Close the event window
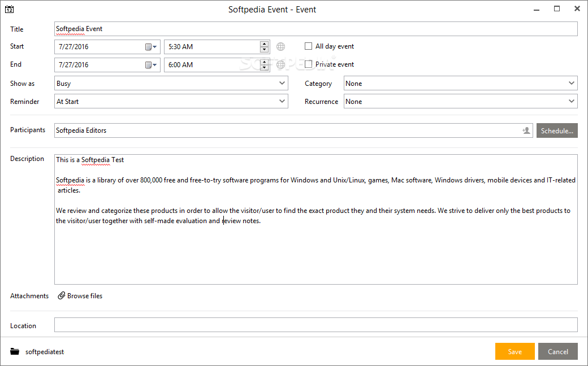Image resolution: width=588 pixels, height=366 pixels. pyautogui.click(x=577, y=8)
